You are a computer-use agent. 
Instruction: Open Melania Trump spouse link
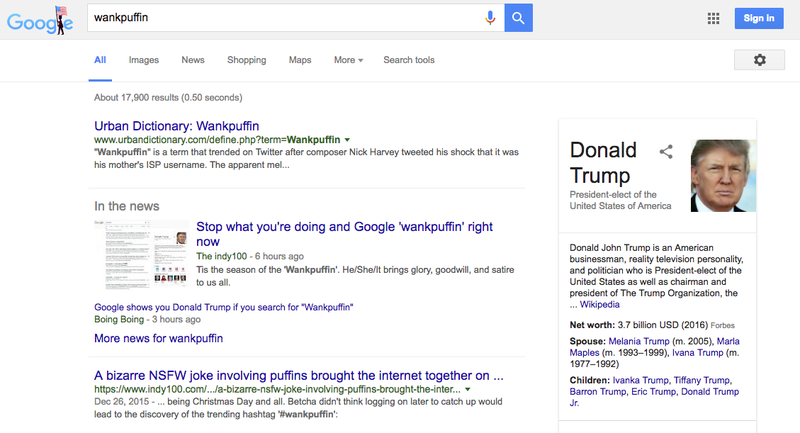click(x=639, y=341)
